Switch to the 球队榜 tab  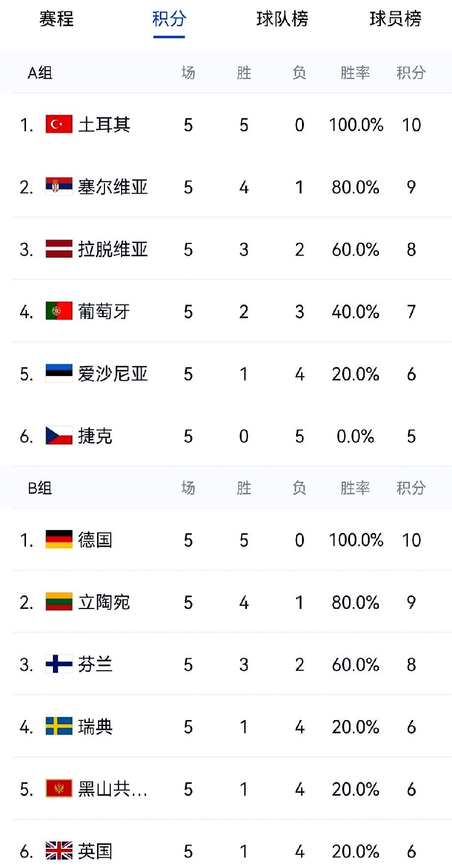click(x=282, y=19)
